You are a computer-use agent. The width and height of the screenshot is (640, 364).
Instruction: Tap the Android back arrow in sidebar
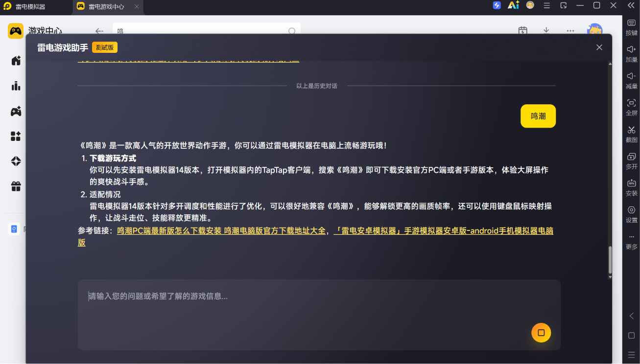click(632, 316)
